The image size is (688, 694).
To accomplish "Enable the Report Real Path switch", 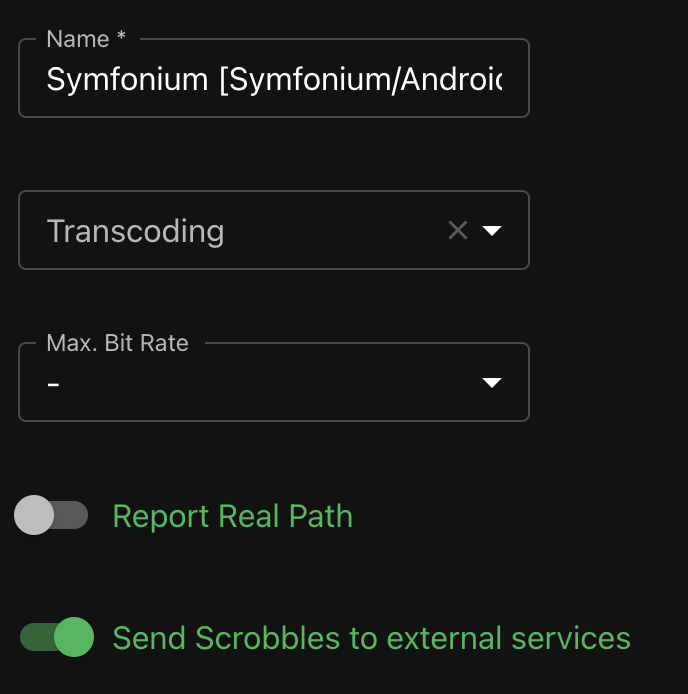I will 52,516.
